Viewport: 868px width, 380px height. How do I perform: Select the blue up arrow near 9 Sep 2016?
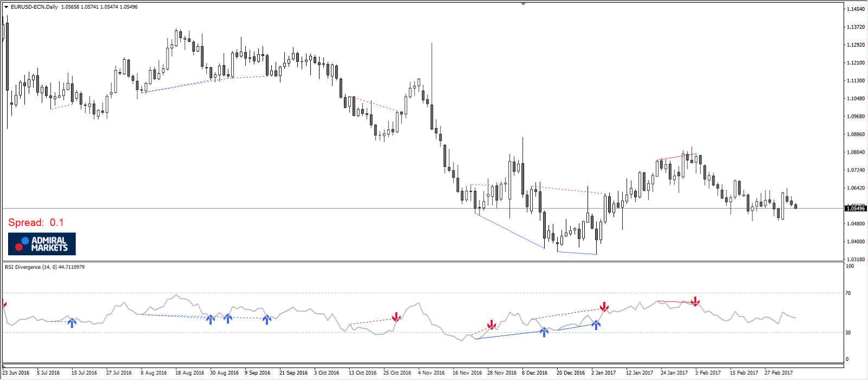point(266,320)
